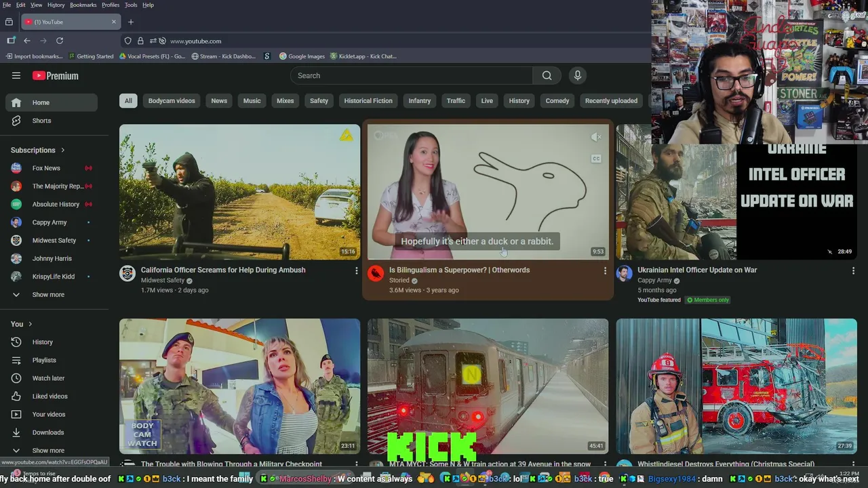Open the History menu in the menu bar
868x488 pixels.
pos(56,5)
